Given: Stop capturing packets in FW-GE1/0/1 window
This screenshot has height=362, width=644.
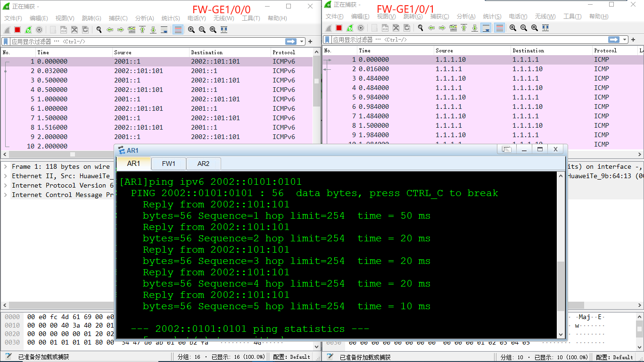Looking at the screenshot, I should coord(339,28).
